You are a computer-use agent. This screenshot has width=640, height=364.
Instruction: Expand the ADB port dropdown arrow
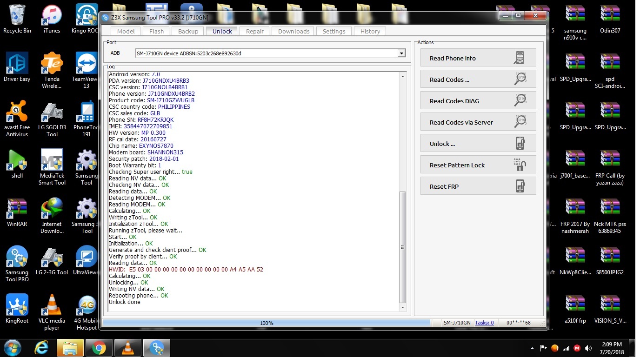point(401,53)
